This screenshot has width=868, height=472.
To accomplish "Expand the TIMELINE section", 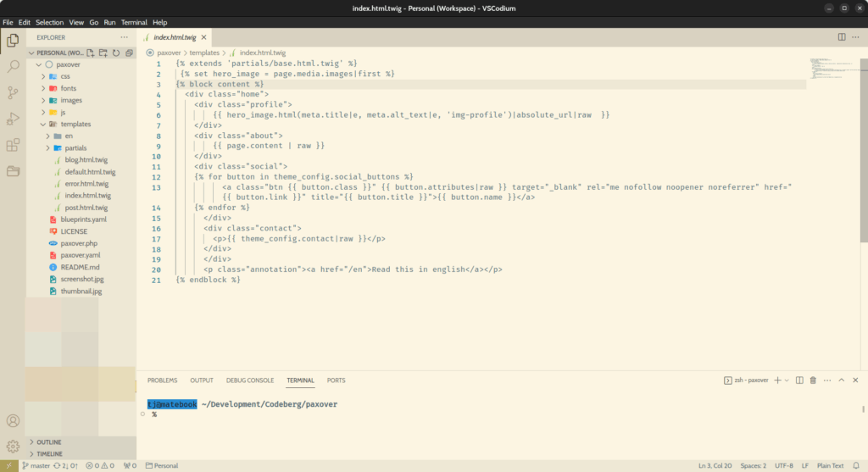I will (x=81, y=453).
